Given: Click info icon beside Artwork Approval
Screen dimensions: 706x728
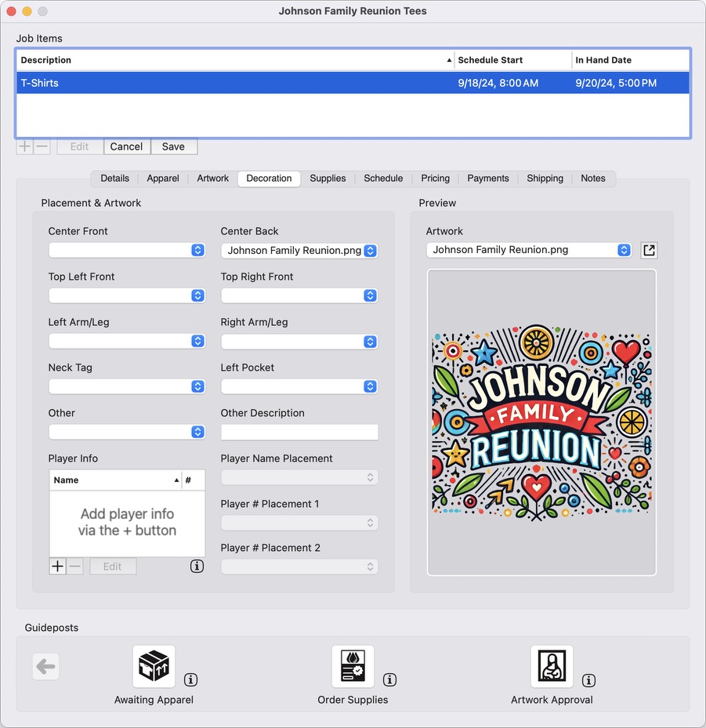Looking at the screenshot, I should 588,679.
